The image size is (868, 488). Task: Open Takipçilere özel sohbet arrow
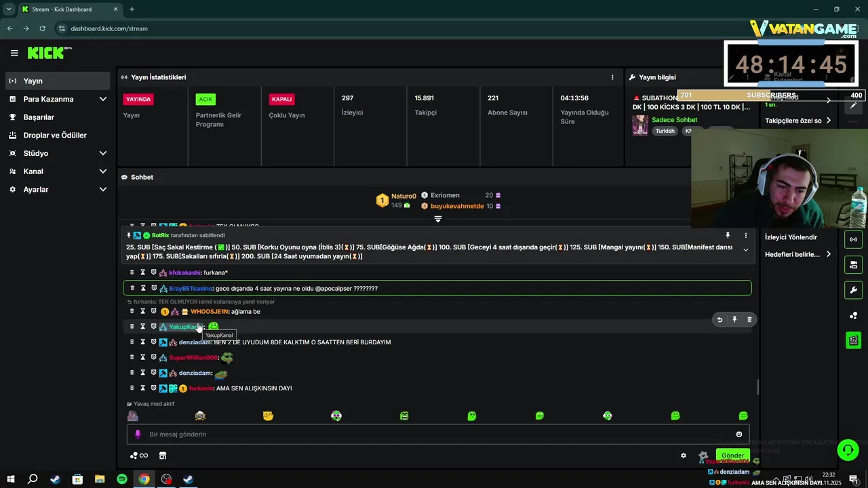tap(828, 121)
